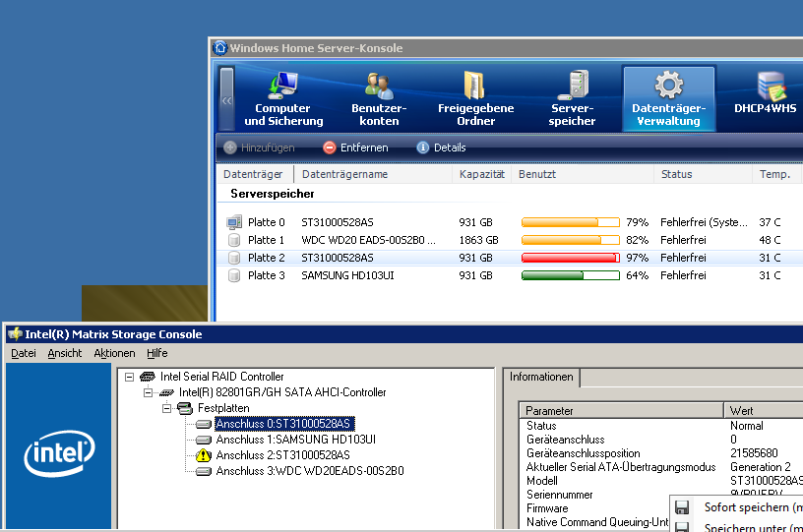Click the Intel Matrix Storage Console title icon
Viewport: 803px width, 532px height.
pos(15,334)
